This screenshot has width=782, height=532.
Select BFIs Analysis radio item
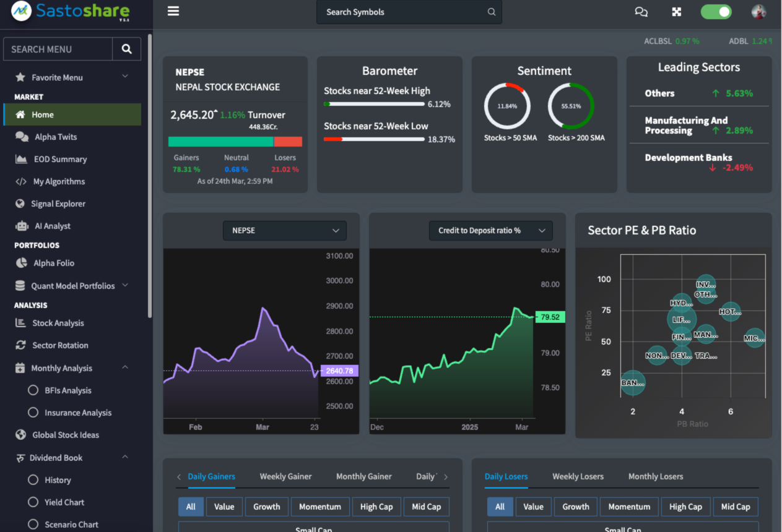33,390
